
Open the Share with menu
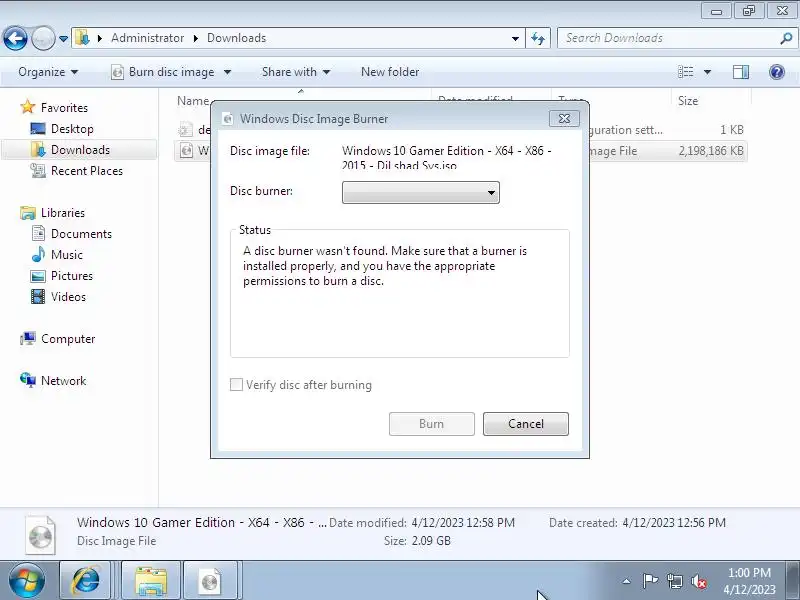(296, 72)
